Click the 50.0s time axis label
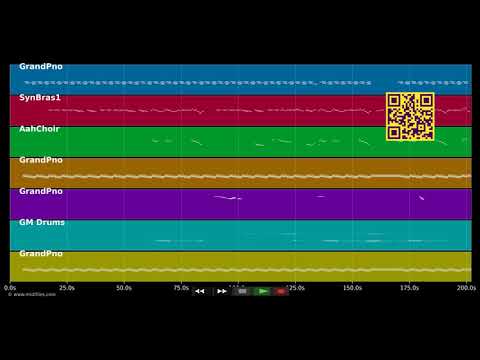 124,288
